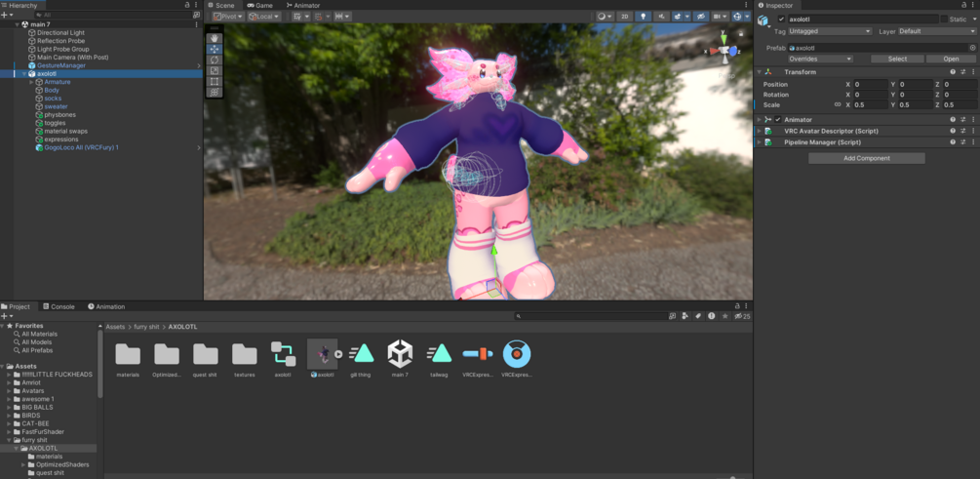Screen dimensions: 980x479
Task: Open help for VRC Avatar Descriptor
Action: point(953,132)
